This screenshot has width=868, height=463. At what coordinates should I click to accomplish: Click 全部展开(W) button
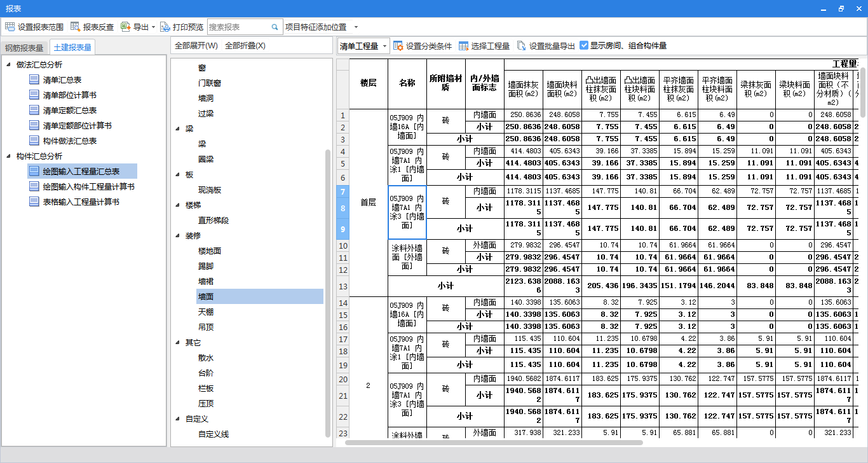coord(196,46)
